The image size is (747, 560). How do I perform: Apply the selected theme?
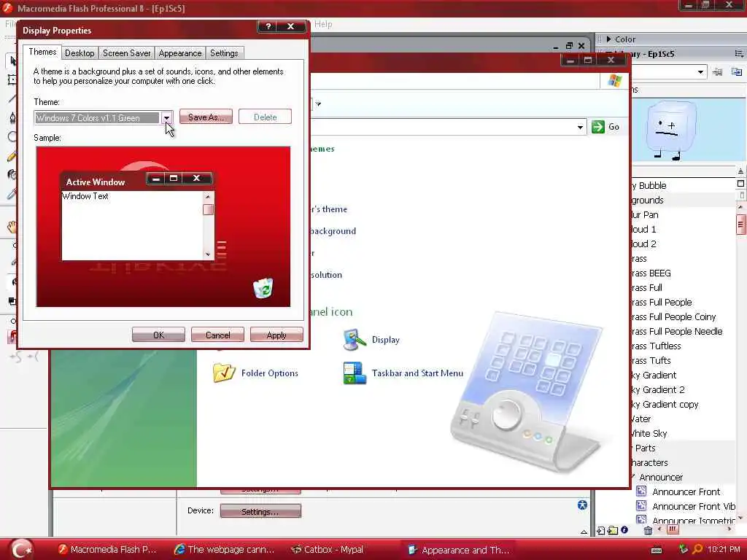pyautogui.click(x=276, y=335)
